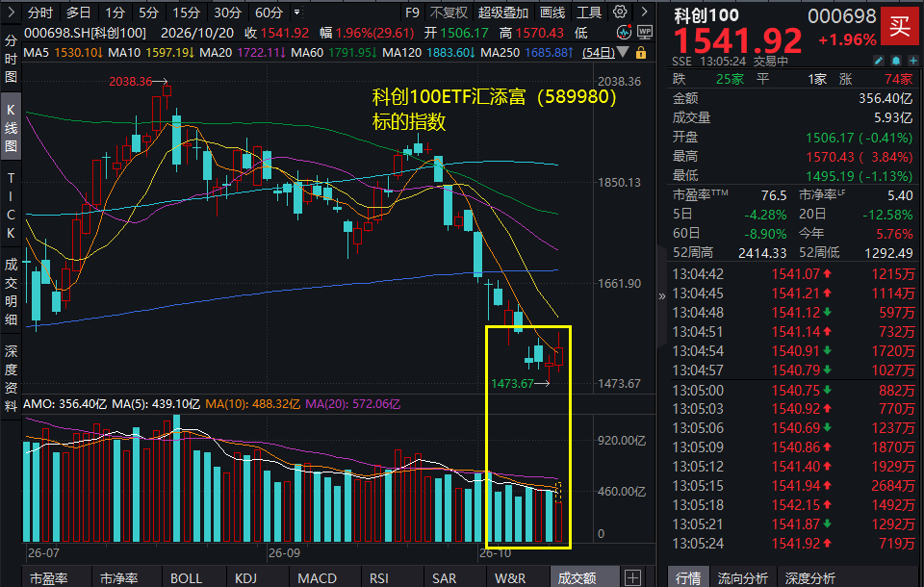Switch indicator to KDJ
This screenshot has height=587, width=924.
click(x=245, y=578)
